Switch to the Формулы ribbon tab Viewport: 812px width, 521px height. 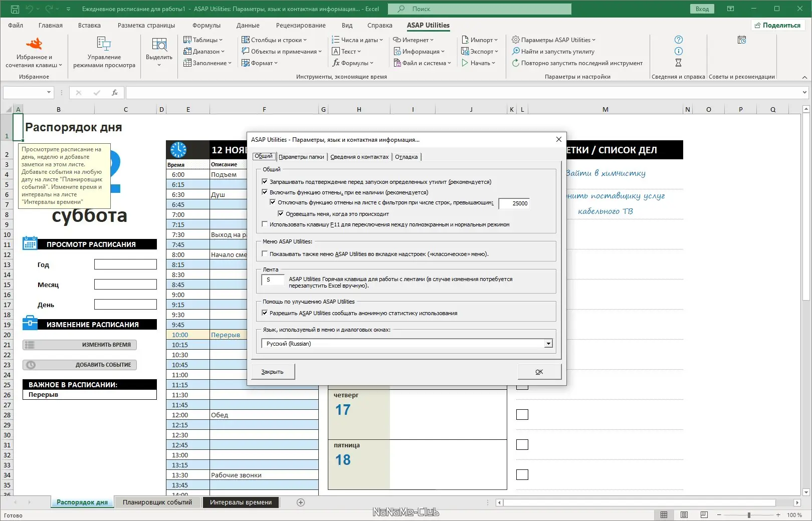pos(207,25)
